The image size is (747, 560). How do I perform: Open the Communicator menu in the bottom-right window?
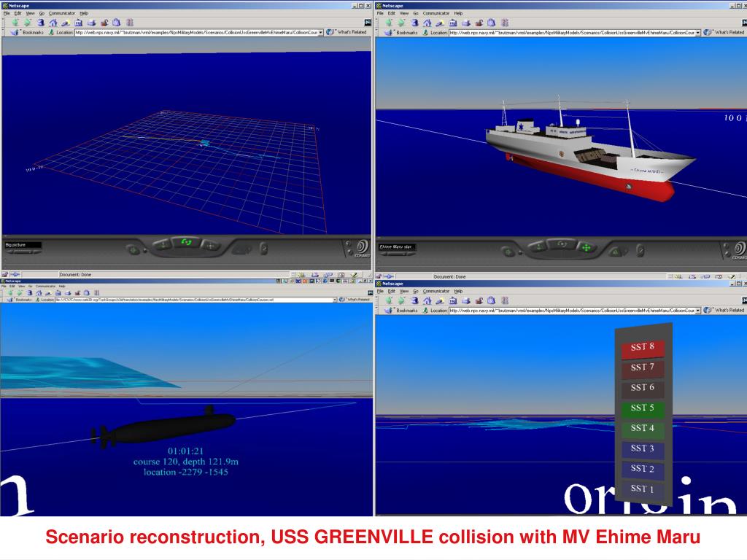point(436,291)
